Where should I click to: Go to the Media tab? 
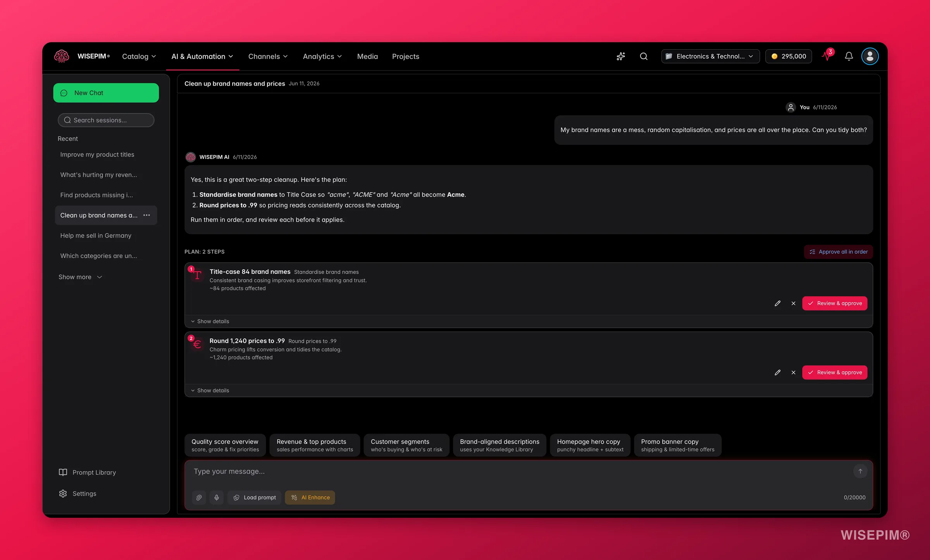point(367,57)
